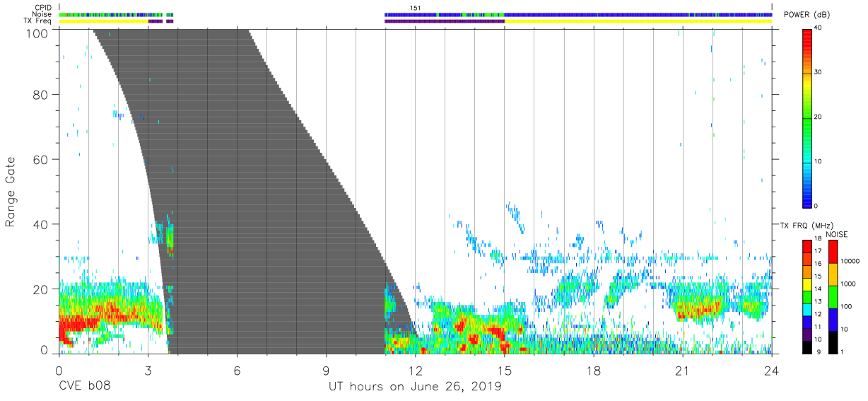Viewport: 868px width, 401px height.
Task: Click the 'POWER (dB)' legend title
Action: pyautogui.click(x=807, y=15)
